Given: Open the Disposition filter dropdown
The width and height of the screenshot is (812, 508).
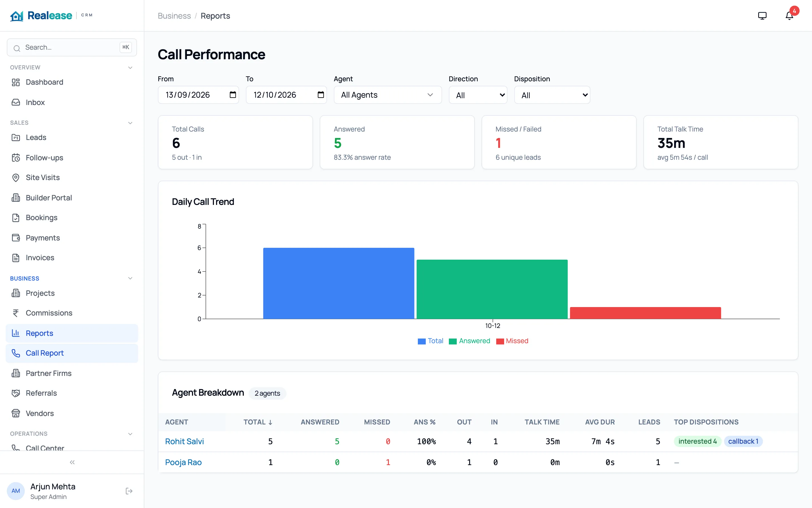Looking at the screenshot, I should point(552,95).
